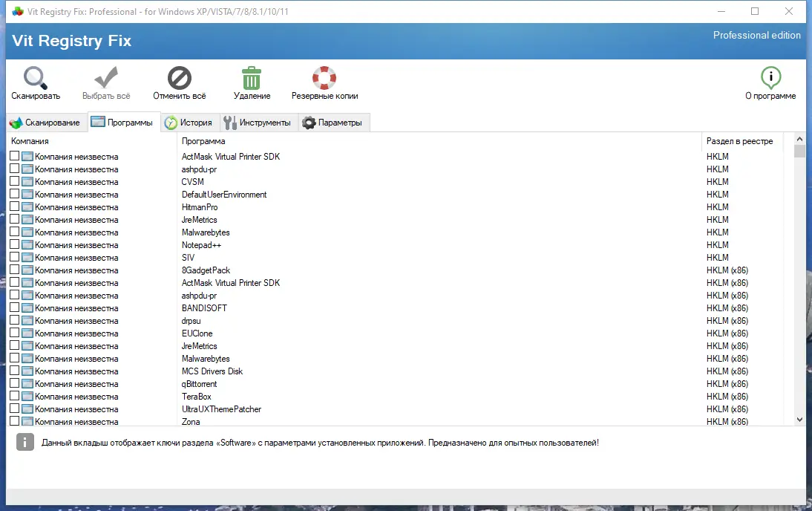Sort by the Программа column header
This screenshot has height=511, width=812.
(439, 141)
